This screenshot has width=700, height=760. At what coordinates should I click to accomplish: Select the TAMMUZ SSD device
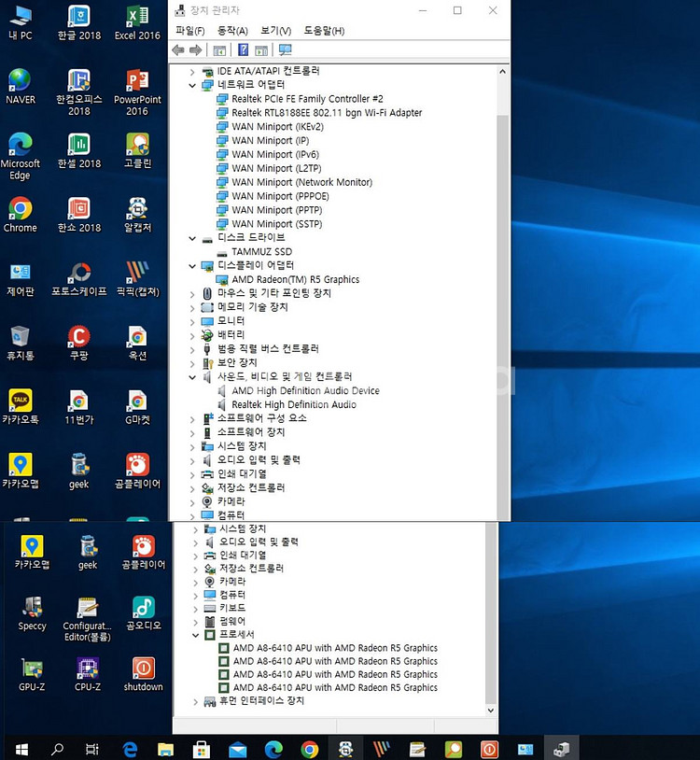(x=261, y=252)
